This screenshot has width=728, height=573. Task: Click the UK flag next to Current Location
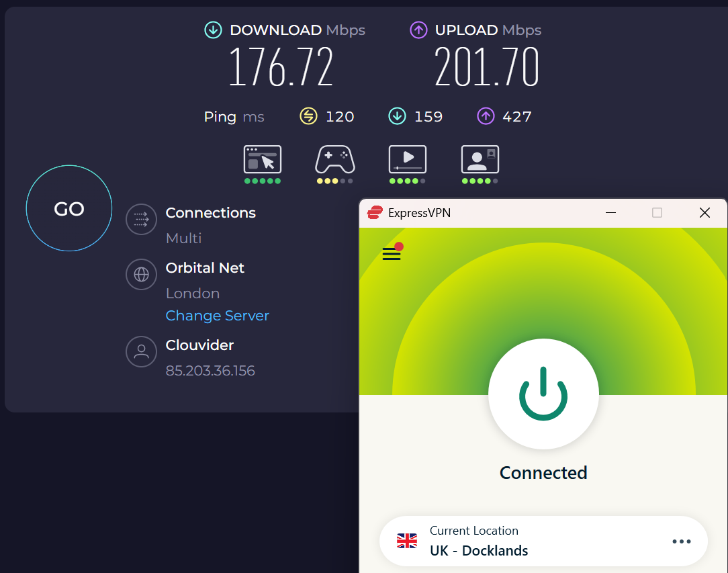click(x=406, y=540)
